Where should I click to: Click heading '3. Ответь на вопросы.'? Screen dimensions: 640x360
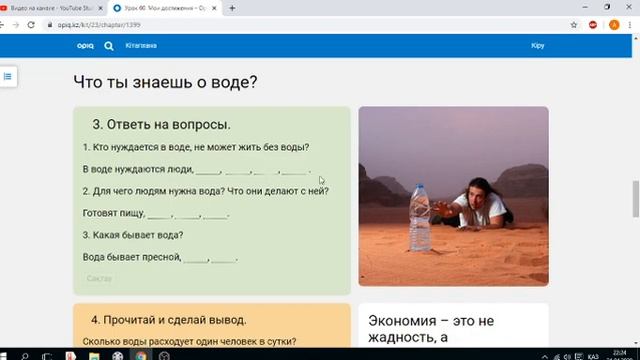coord(161,124)
